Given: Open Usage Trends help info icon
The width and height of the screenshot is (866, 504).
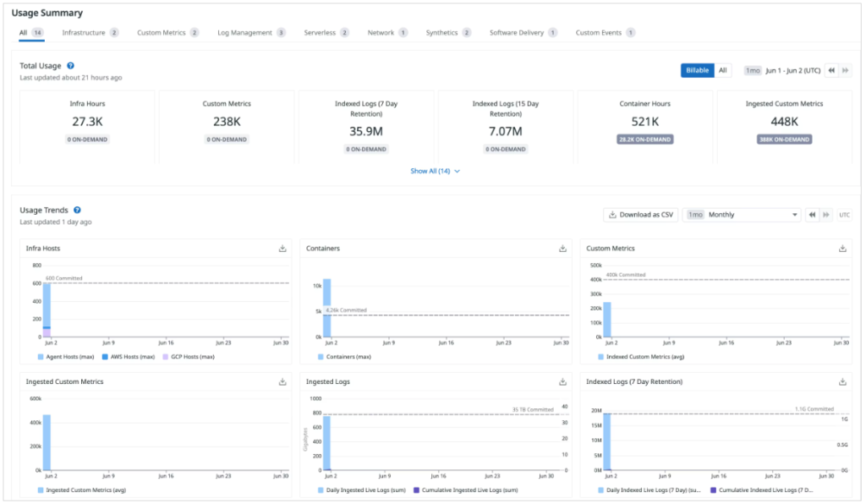Looking at the screenshot, I should coord(77,210).
